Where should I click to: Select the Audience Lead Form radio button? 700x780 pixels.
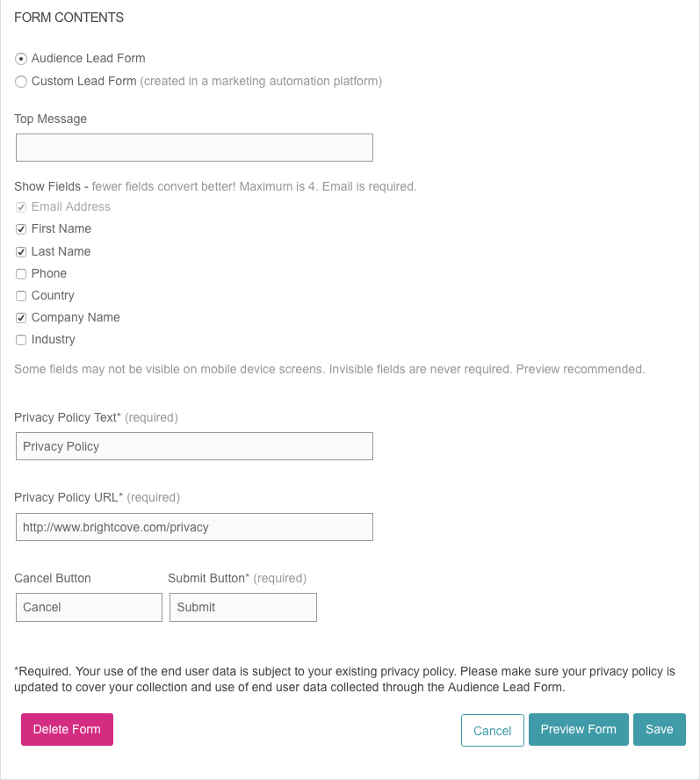tap(21, 59)
